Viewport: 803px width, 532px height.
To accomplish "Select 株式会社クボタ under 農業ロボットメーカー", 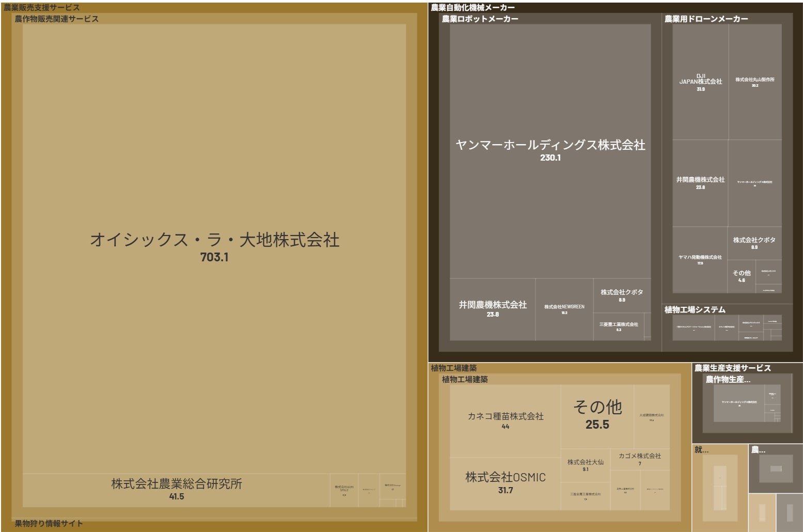I will pos(622,295).
